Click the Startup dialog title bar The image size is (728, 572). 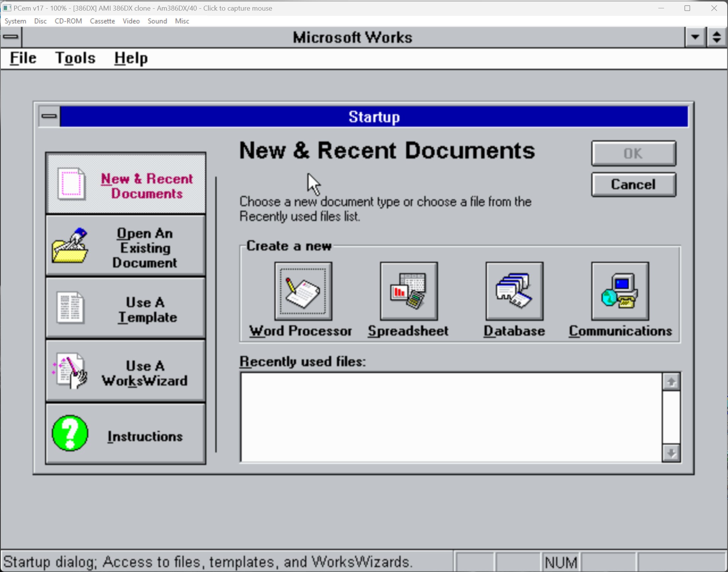pos(374,117)
